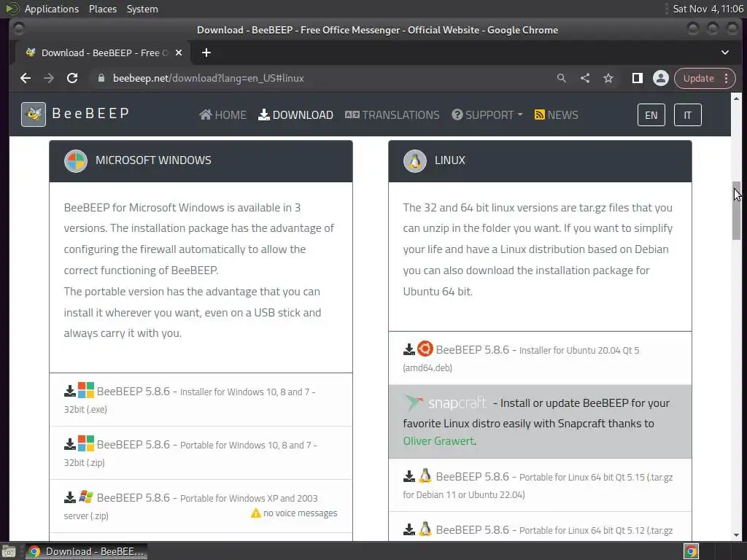Open the Chrome profile avatar
Viewport: 747px width, 560px height.
(x=661, y=78)
